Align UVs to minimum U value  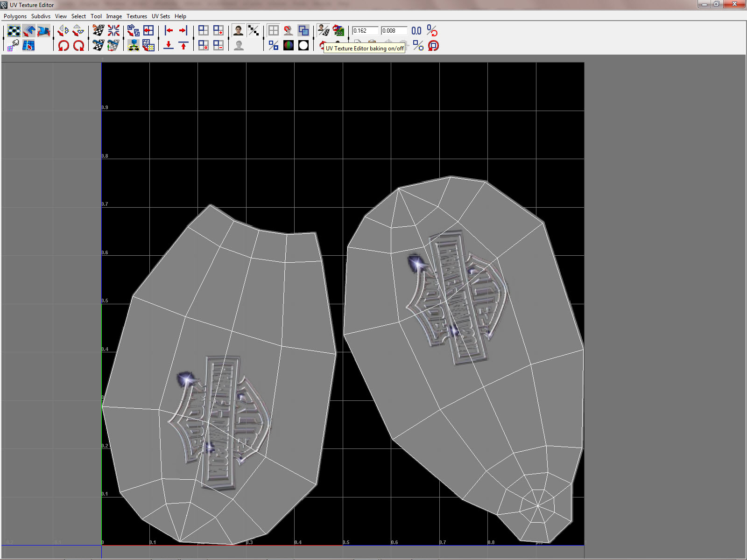pos(169,31)
